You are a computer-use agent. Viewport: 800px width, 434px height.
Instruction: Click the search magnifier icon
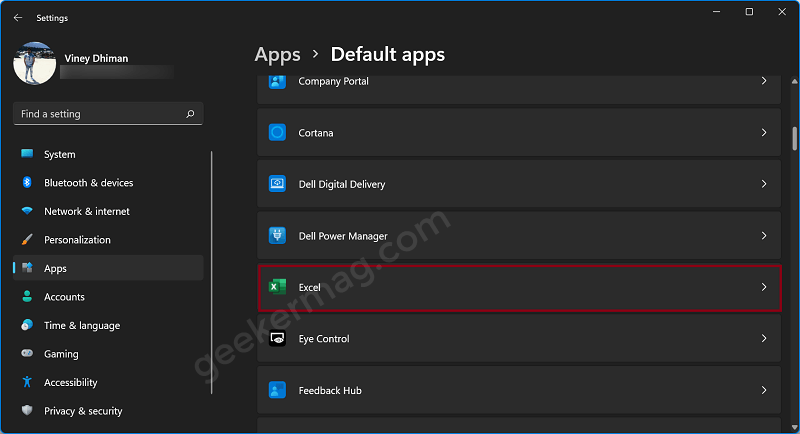click(190, 114)
